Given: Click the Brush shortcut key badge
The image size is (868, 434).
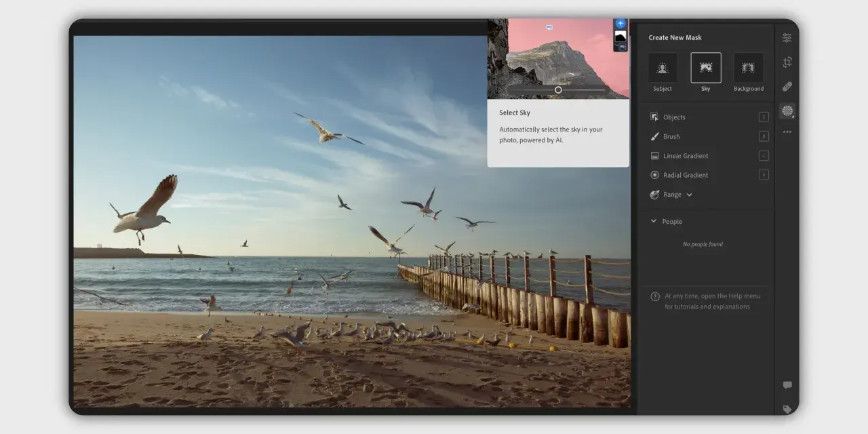Looking at the screenshot, I should [x=764, y=136].
